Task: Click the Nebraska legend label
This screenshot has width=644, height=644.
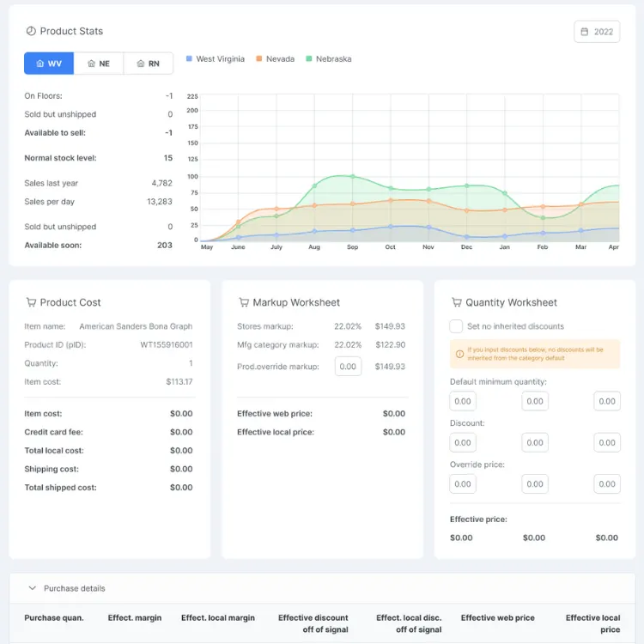Action: pyautogui.click(x=333, y=58)
